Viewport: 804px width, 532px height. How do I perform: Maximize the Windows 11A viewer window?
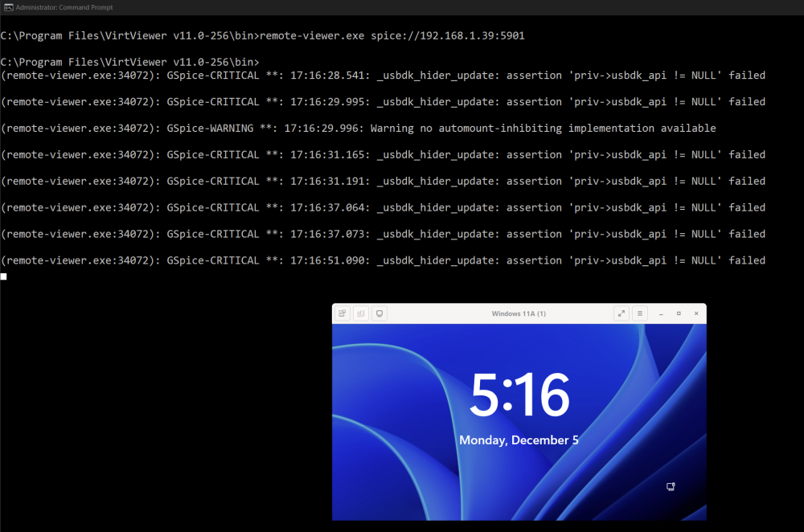[x=679, y=313]
